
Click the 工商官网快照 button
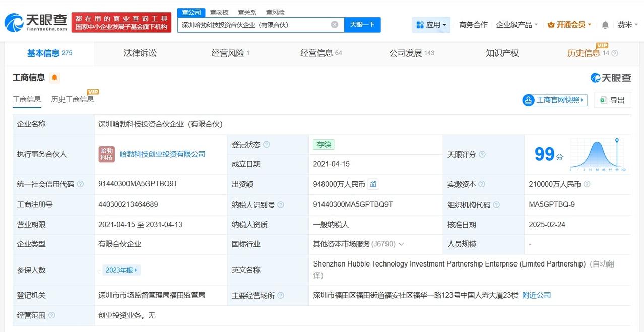[555, 100]
